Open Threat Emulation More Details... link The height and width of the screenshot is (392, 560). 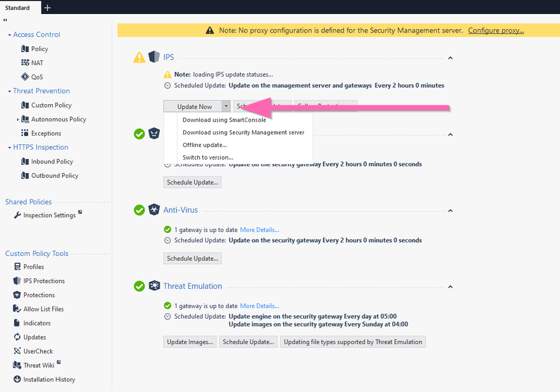260,306
